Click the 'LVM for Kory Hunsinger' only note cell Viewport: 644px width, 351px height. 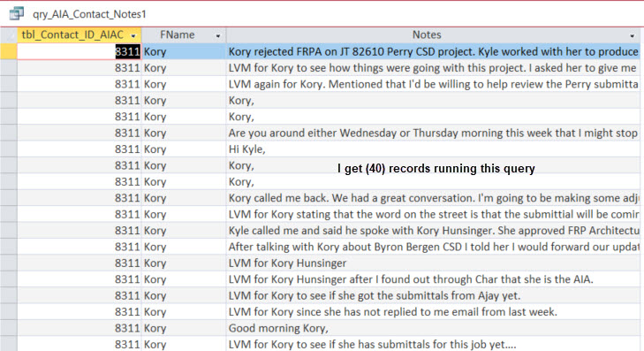tap(433, 263)
